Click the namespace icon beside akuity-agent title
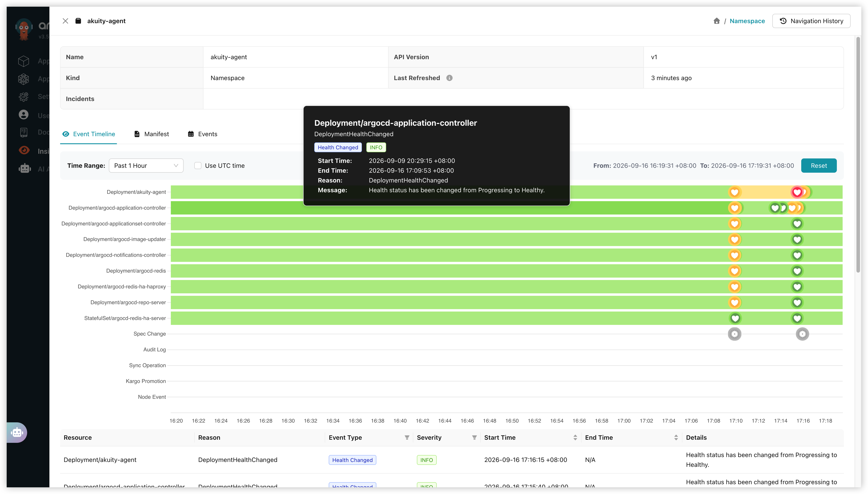 click(x=78, y=21)
